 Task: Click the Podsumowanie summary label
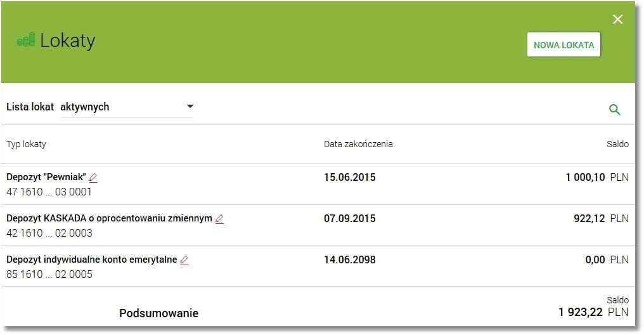[158, 313]
